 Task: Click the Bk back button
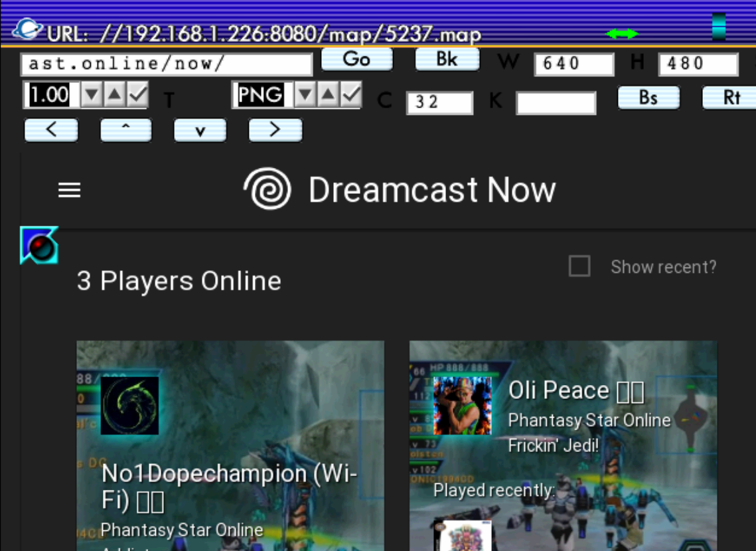[447, 59]
